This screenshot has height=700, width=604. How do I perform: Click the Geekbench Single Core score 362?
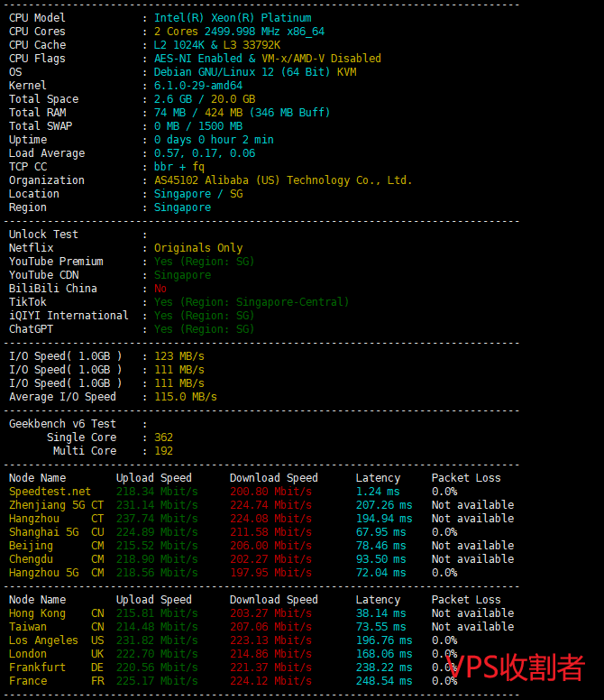click(x=163, y=437)
